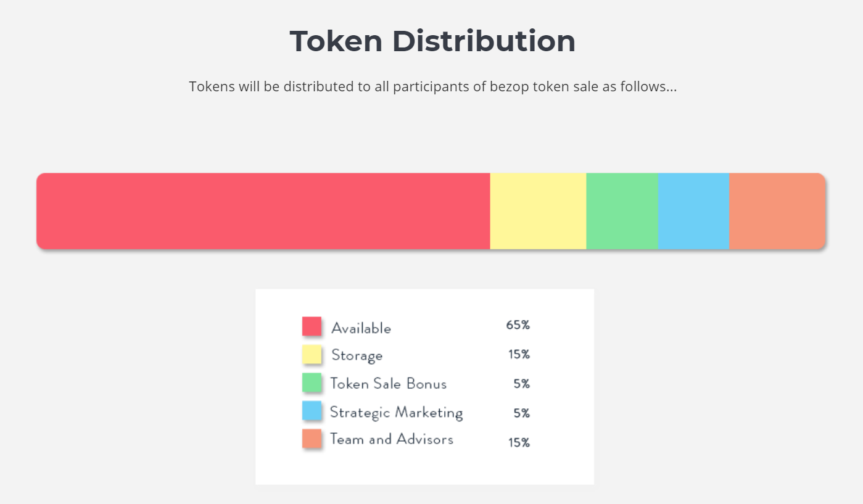Click the subtitle about bezop token sale
This screenshot has height=504, width=863.
[432, 86]
